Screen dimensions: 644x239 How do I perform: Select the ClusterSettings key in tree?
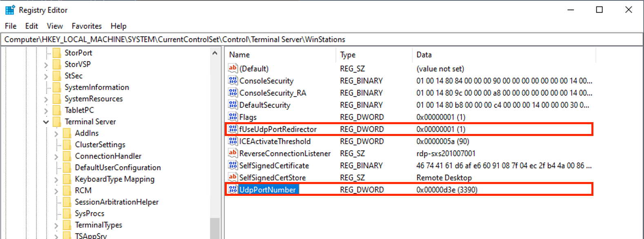click(x=100, y=145)
